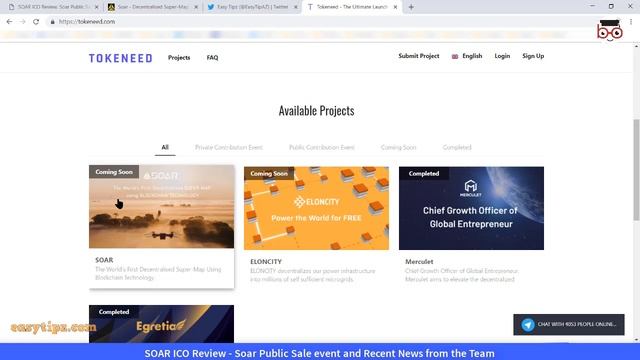The image size is (640, 360).
Task: Click the SOAR project title
Action: point(104,260)
